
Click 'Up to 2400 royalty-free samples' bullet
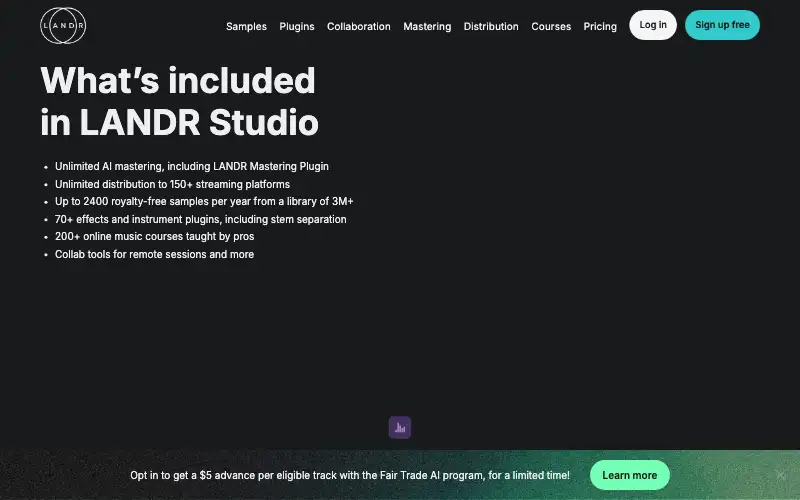tap(204, 202)
